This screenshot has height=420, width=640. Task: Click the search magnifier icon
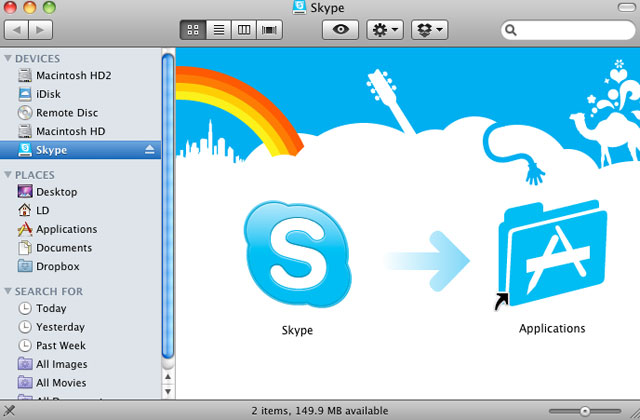pyautogui.click(x=511, y=30)
